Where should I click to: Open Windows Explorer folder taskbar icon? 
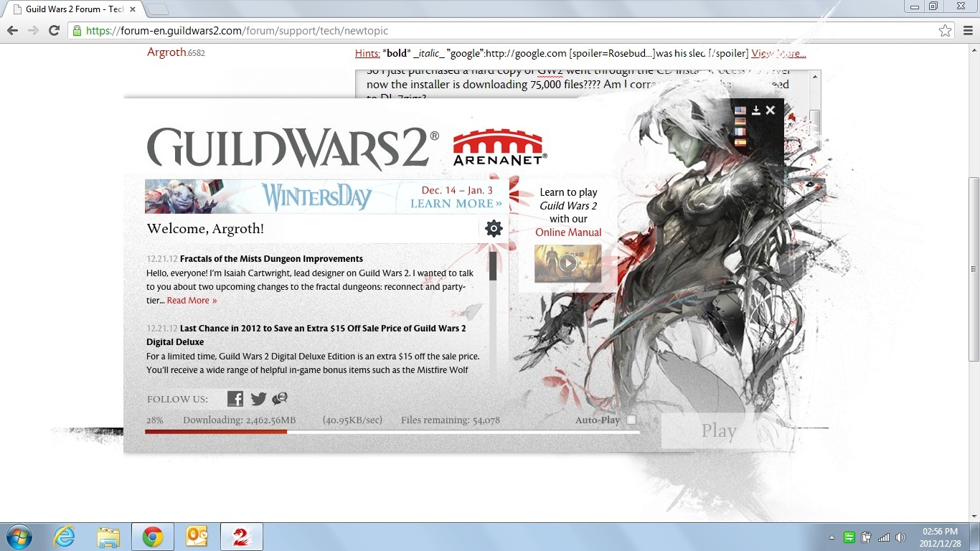point(108,537)
